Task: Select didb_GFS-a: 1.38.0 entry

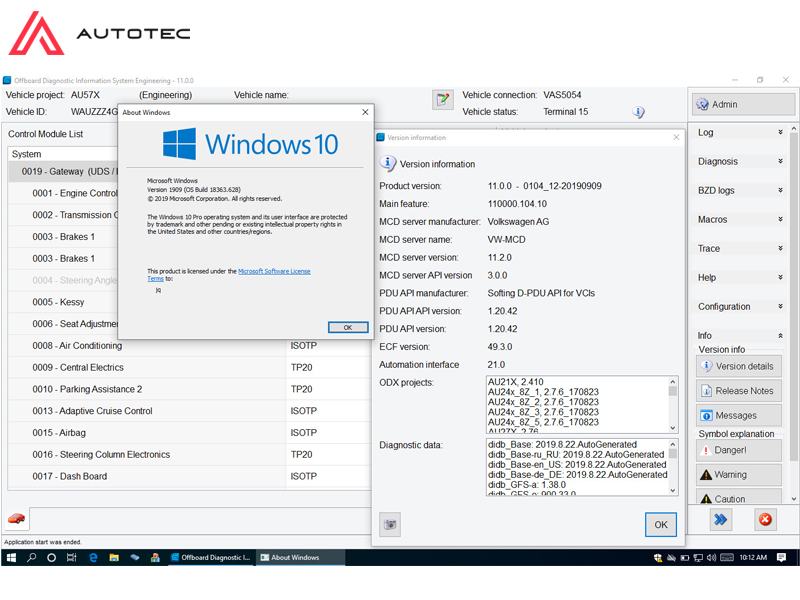Action: [527, 485]
